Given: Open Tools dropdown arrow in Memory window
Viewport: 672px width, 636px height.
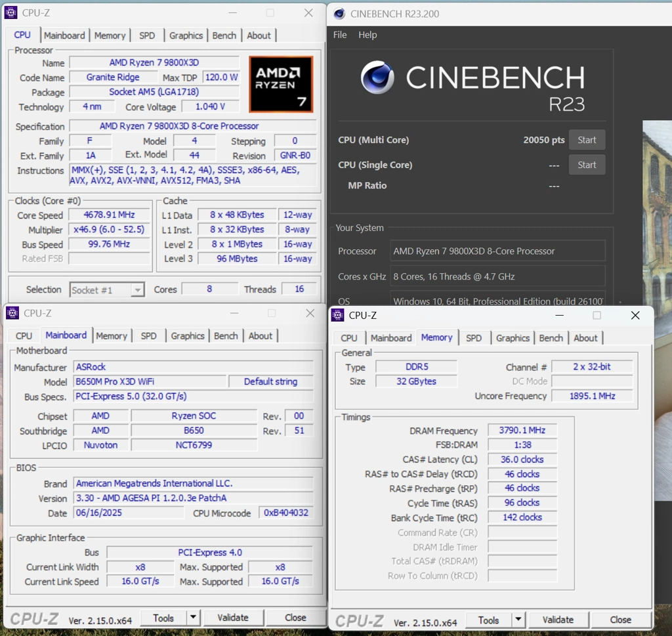Looking at the screenshot, I should 518,620.
